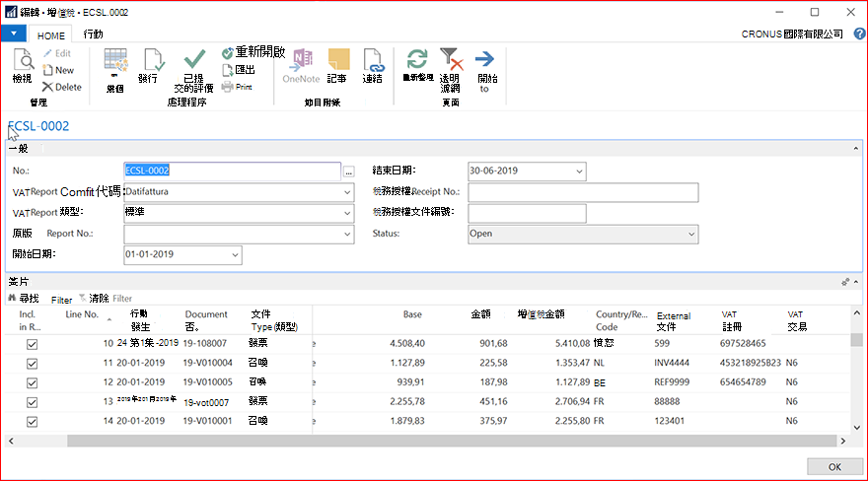
Task: Click the Edit pencil icon
Action: pos(47,53)
